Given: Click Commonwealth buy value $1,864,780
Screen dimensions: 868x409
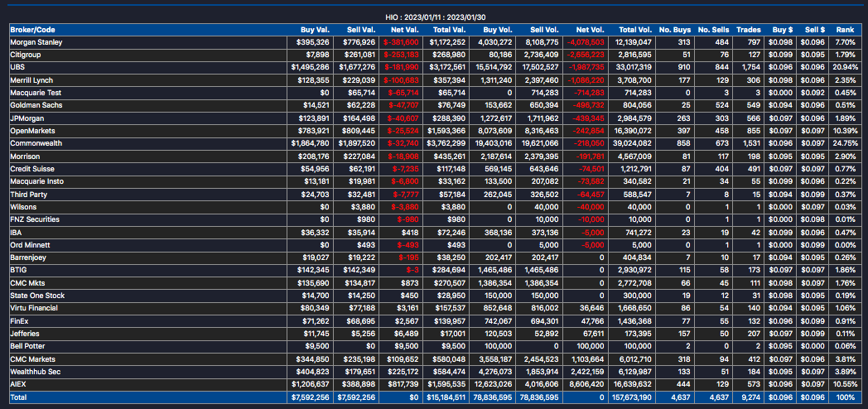Looking at the screenshot, I should [x=311, y=143].
